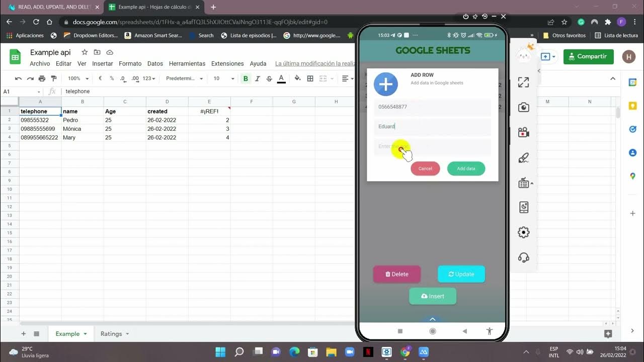Tap the phone back navigation button
The height and width of the screenshot is (362, 644).
464,331
